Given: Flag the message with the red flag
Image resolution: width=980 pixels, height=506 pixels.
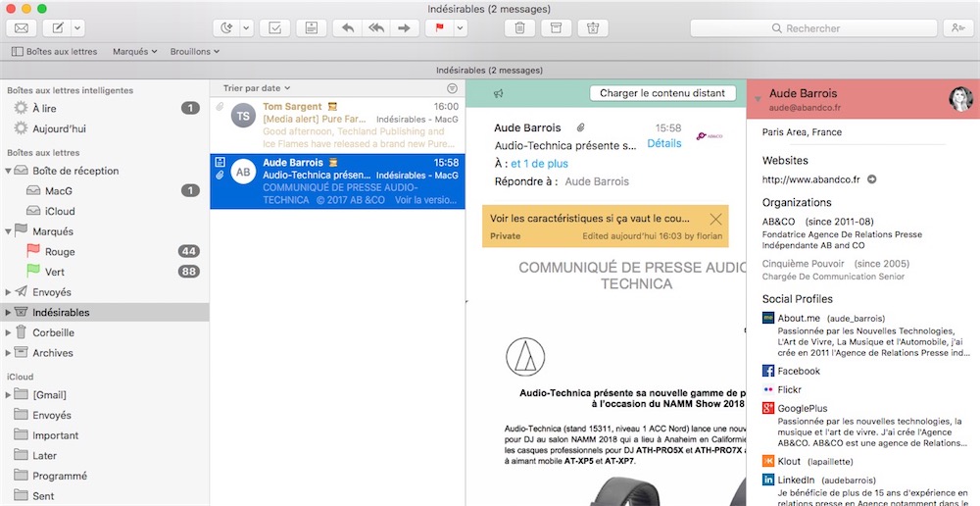Looking at the screenshot, I should click(439, 28).
